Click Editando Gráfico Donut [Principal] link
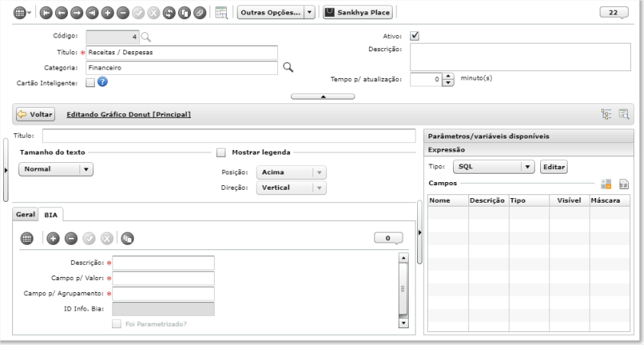The height and width of the screenshot is (345, 644). click(x=128, y=114)
